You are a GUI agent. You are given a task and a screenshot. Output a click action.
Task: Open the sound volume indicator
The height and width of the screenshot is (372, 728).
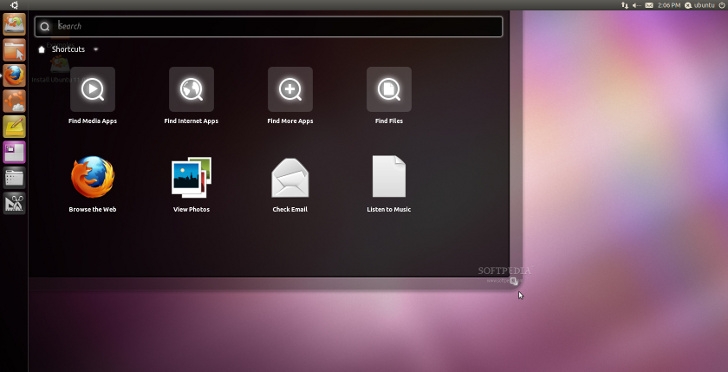click(x=637, y=5)
